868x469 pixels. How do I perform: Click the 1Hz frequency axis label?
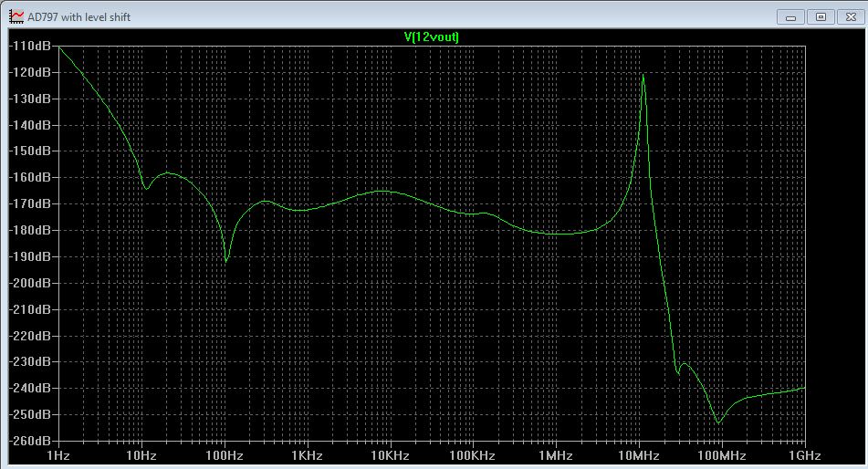click(58, 455)
